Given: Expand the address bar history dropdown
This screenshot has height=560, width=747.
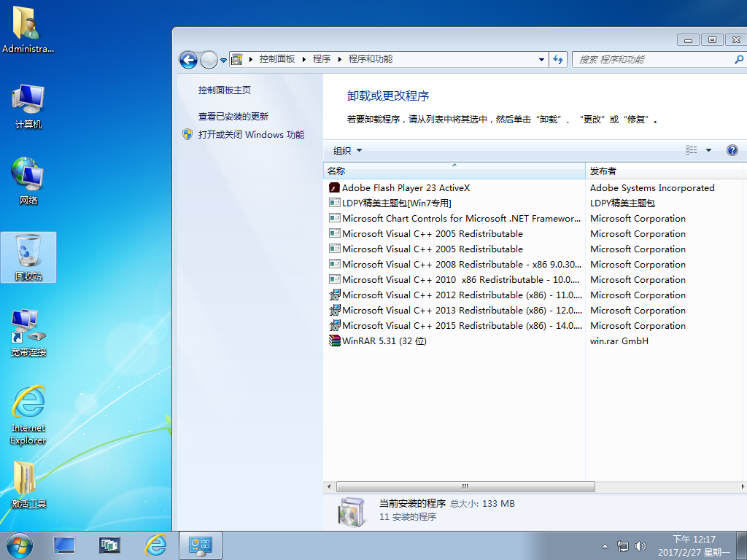Looking at the screenshot, I should (x=542, y=60).
